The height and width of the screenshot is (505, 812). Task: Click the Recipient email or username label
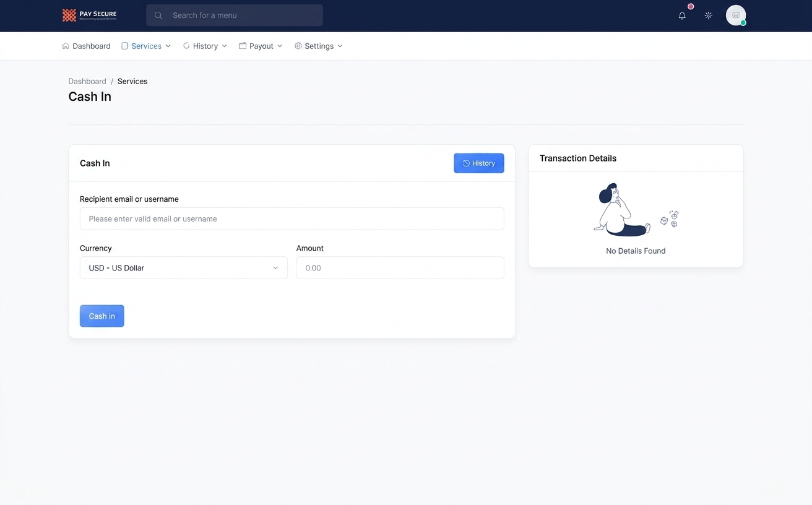(129, 199)
